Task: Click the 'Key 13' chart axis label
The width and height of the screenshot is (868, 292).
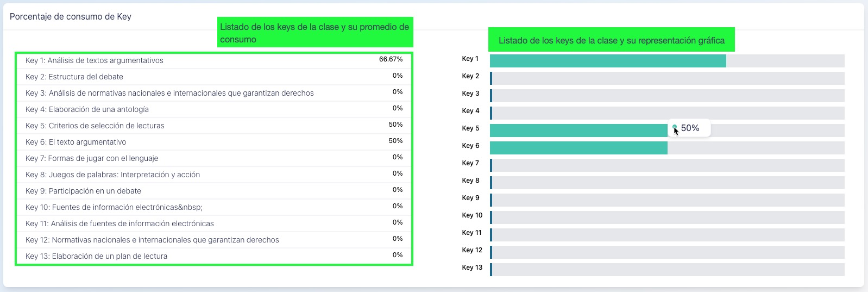Action: point(472,268)
